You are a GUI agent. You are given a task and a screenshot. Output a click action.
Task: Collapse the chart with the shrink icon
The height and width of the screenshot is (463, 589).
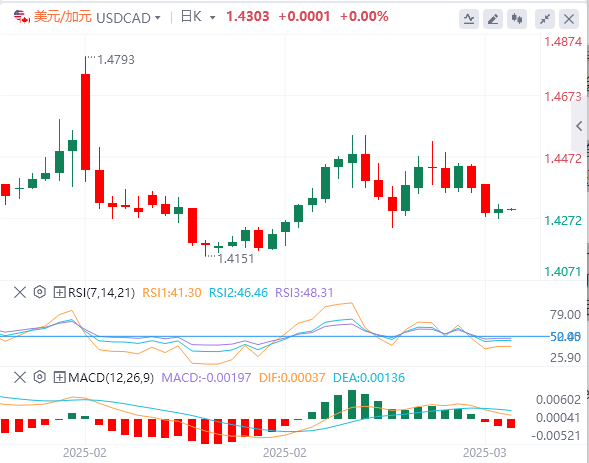[545, 18]
